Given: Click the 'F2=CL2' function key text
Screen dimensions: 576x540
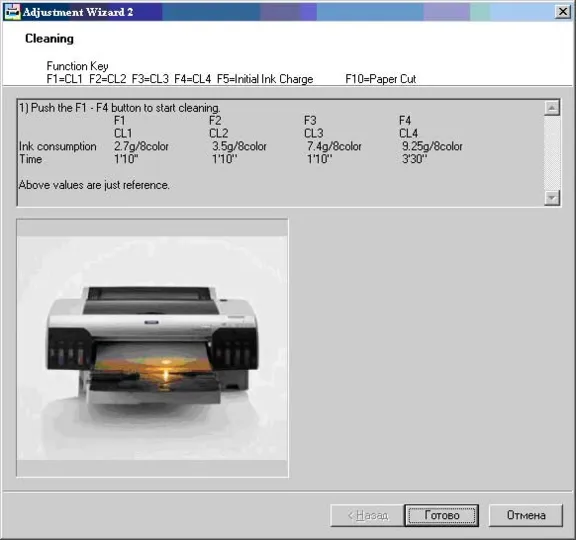Looking at the screenshot, I should tap(108, 79).
